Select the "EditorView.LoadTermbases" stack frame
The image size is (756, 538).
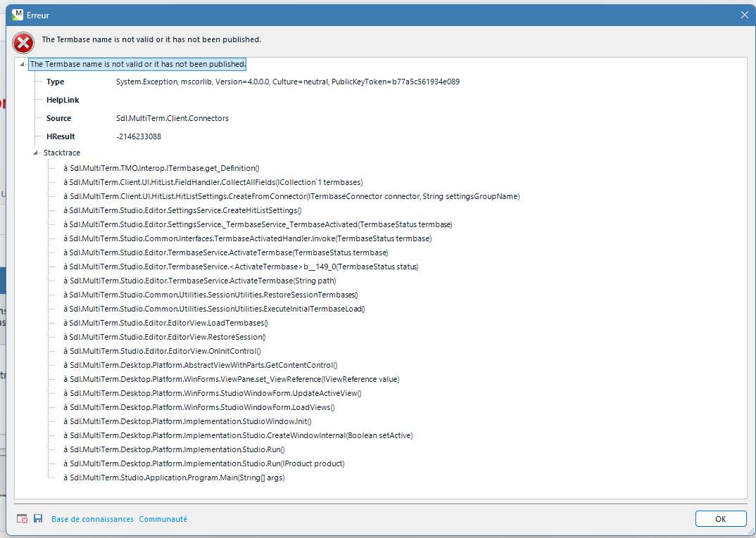click(168, 323)
